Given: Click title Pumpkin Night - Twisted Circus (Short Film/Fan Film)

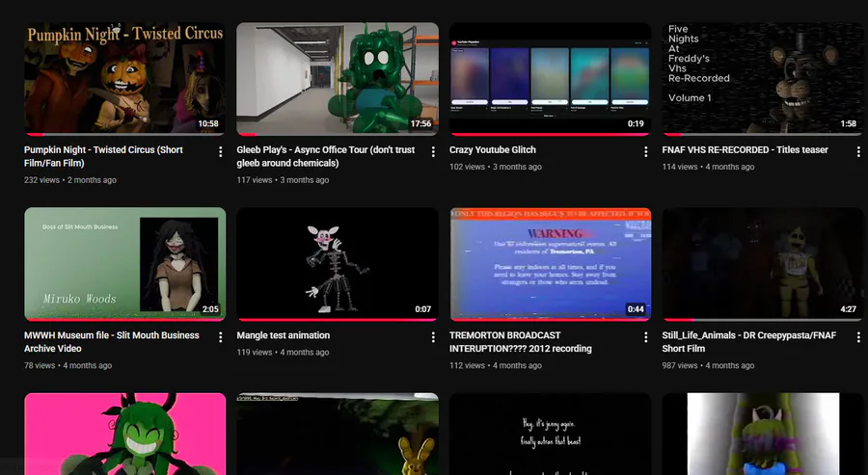Looking at the screenshot, I should tap(103, 156).
